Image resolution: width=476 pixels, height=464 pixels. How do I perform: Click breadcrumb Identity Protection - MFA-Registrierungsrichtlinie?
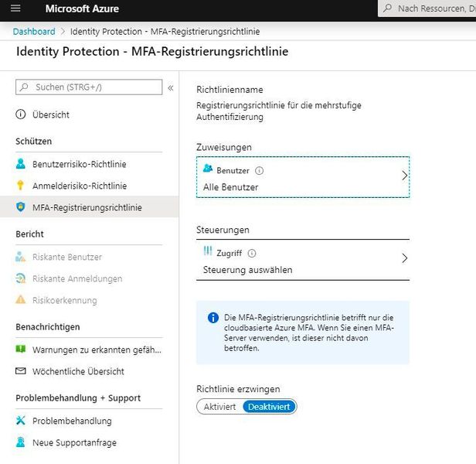[x=165, y=32]
